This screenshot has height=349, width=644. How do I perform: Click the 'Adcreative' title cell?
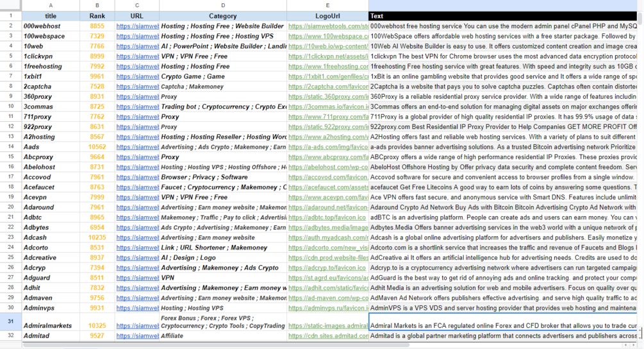click(x=51, y=258)
